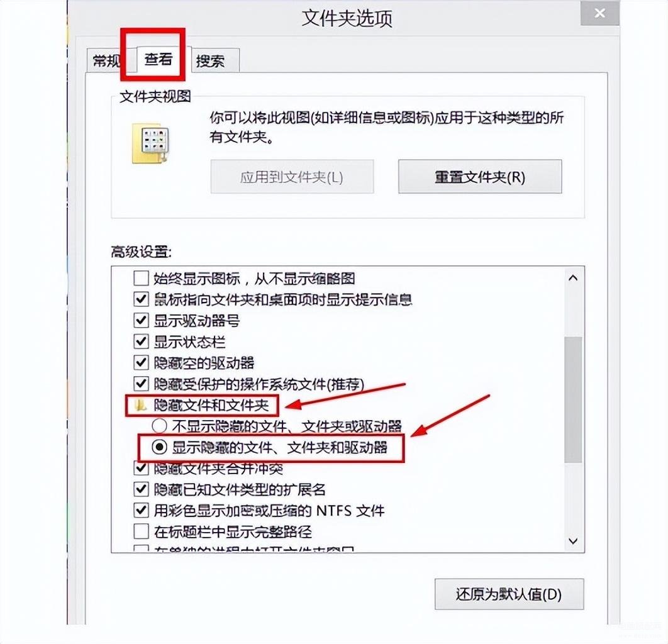Click the scroll up arrow in advanced settings

pyautogui.click(x=573, y=278)
